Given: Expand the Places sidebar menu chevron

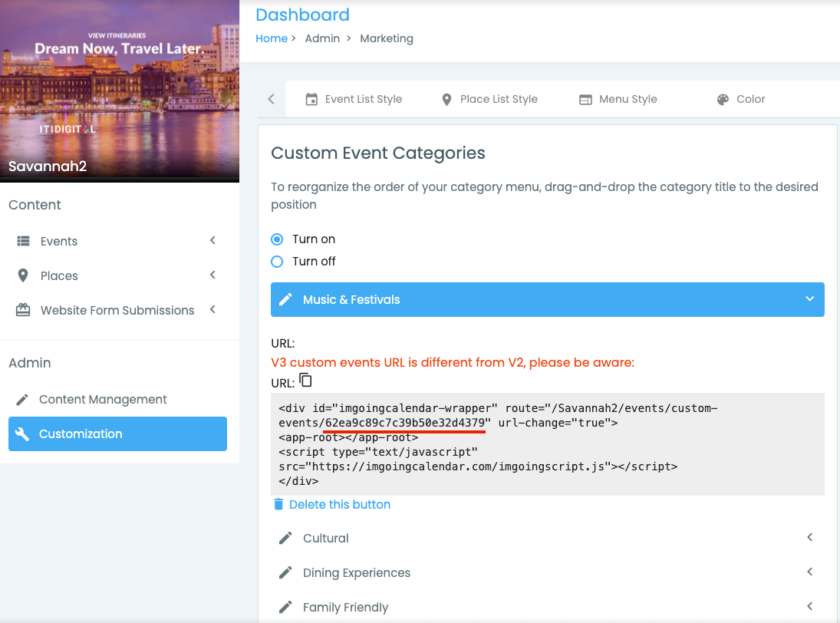Looking at the screenshot, I should coord(212,275).
